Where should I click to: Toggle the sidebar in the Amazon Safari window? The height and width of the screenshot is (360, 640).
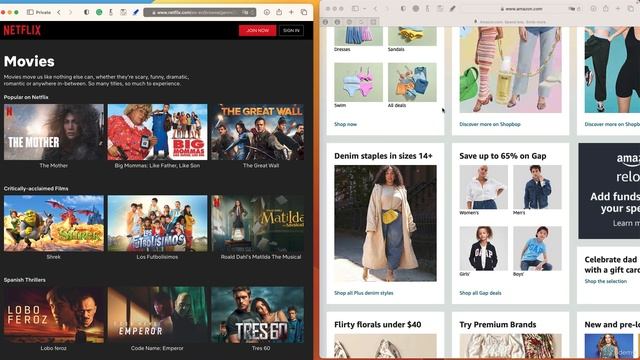(356, 9)
